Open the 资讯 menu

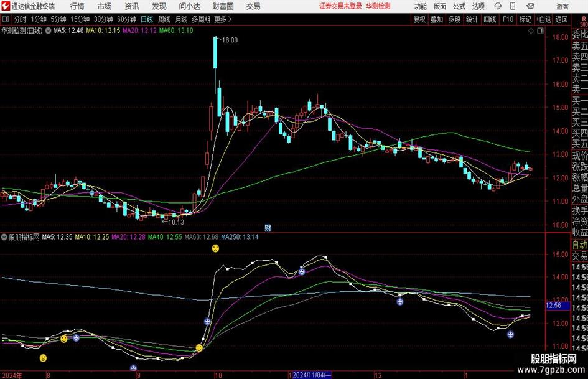(132, 6)
